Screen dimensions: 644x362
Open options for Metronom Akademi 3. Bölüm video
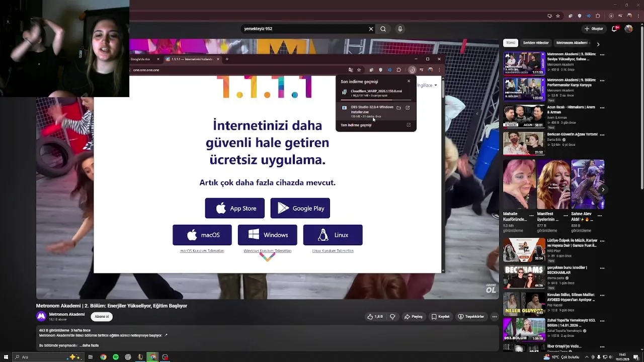(602, 54)
